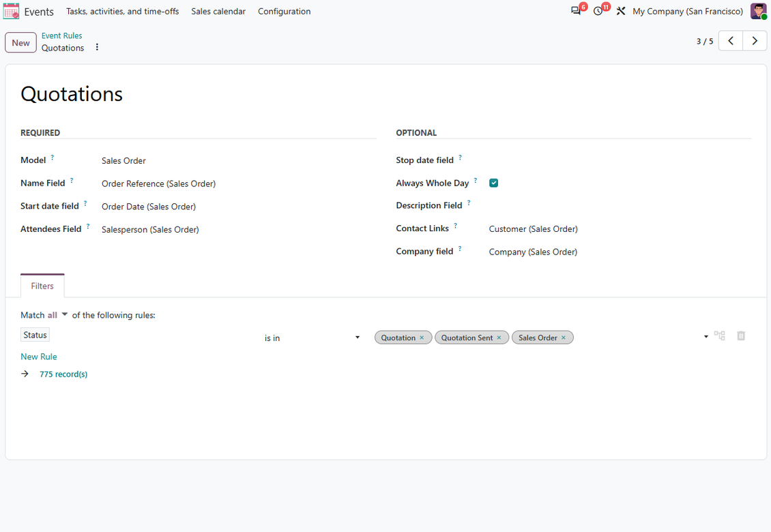Show help tooltip for Company field
Screen dimensions: 771x532
(x=460, y=249)
